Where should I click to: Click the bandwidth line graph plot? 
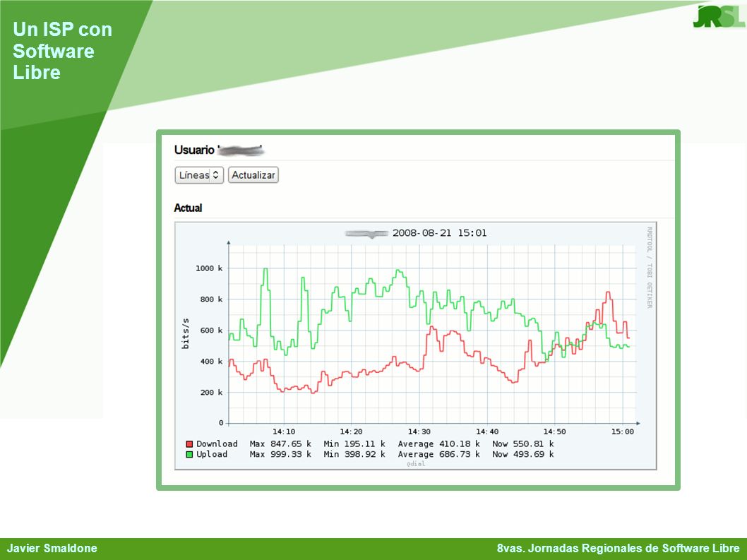432,333
